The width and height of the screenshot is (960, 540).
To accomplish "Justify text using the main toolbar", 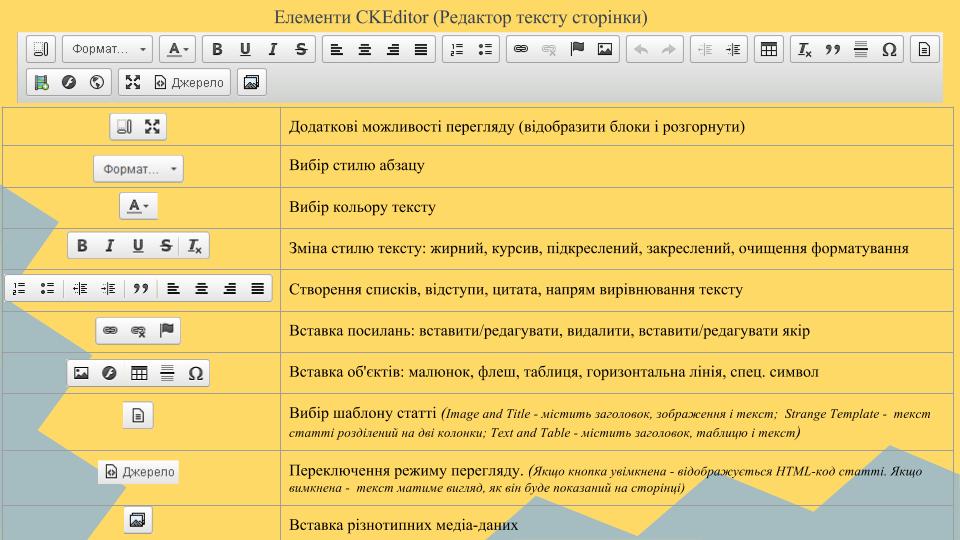I will click(421, 49).
